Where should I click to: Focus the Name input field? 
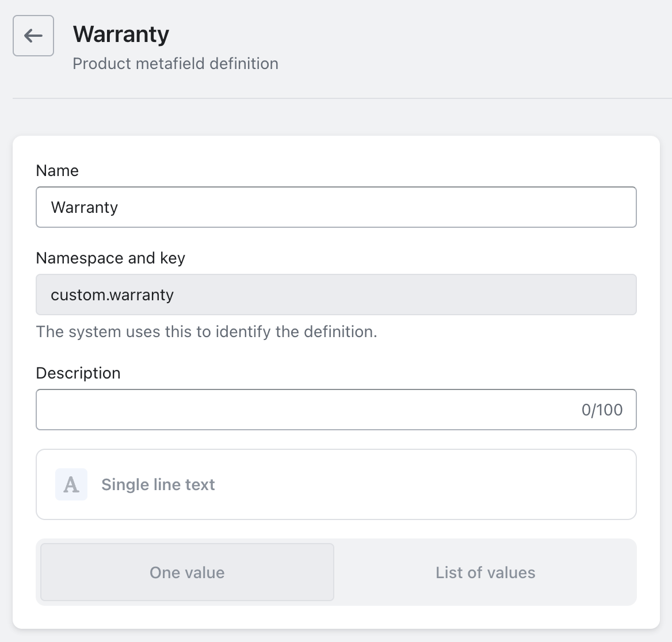(336, 207)
